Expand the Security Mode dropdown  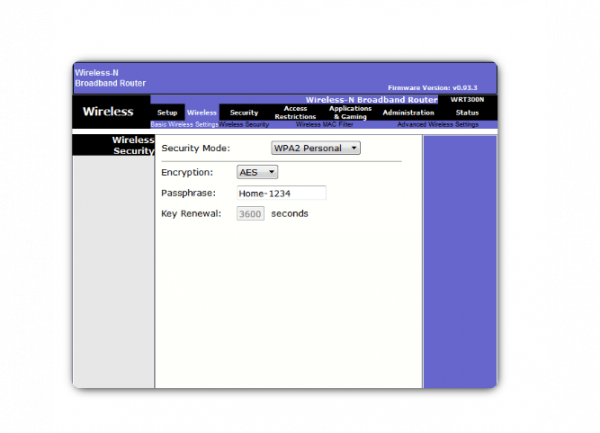pos(315,148)
